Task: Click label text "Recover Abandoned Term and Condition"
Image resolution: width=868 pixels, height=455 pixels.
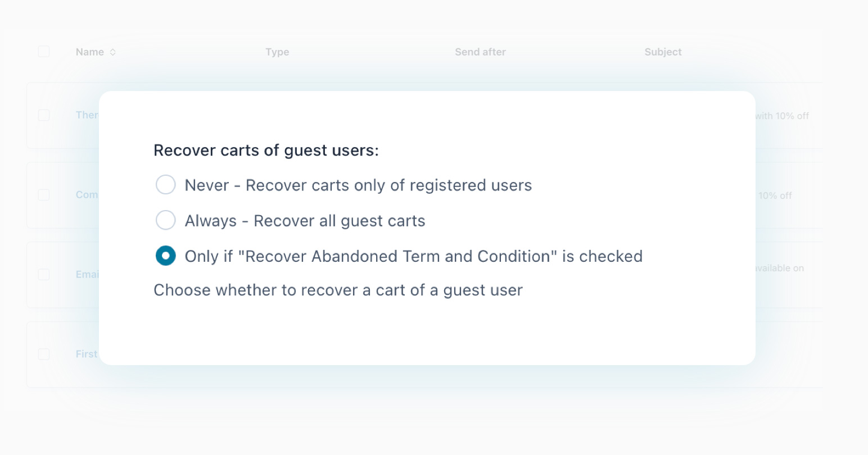Action: [x=413, y=256]
